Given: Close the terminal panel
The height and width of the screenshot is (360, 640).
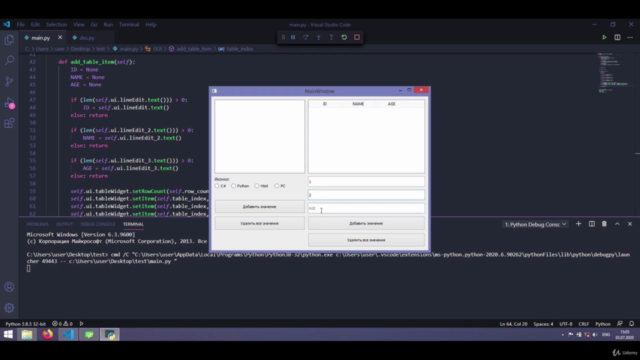Looking at the screenshot, I should tap(630, 224).
